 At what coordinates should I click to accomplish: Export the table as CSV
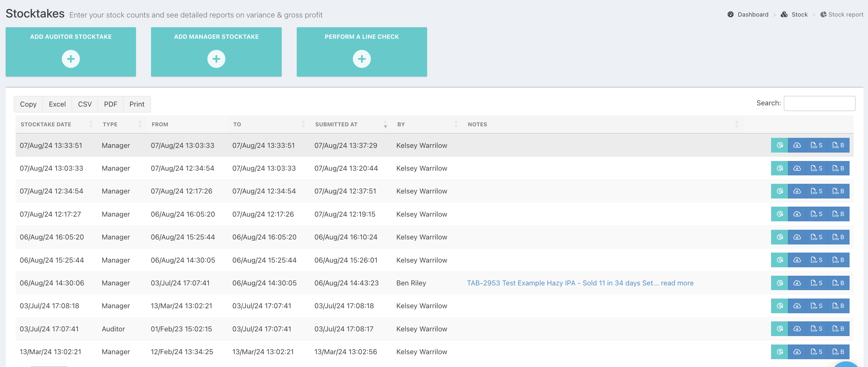(85, 104)
